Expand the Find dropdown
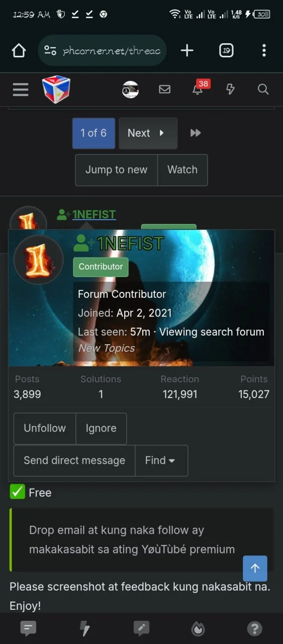Viewport: 283px width, 644px height. [x=161, y=460]
